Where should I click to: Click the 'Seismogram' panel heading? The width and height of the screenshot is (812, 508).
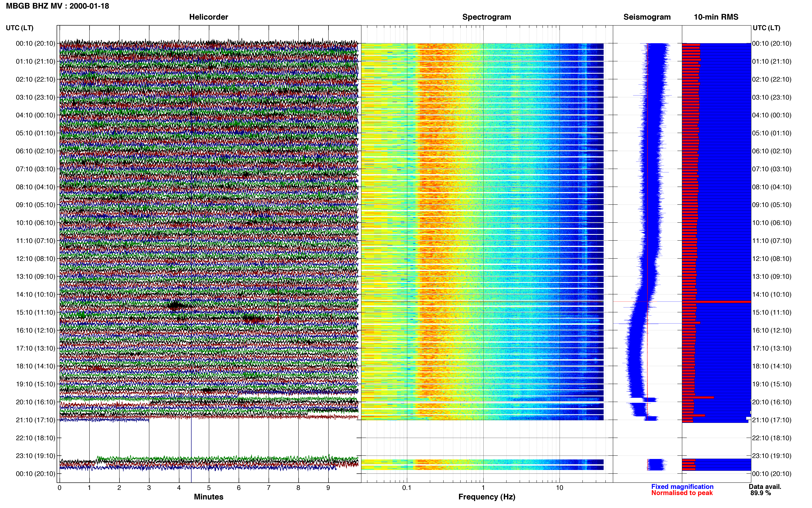(x=647, y=17)
